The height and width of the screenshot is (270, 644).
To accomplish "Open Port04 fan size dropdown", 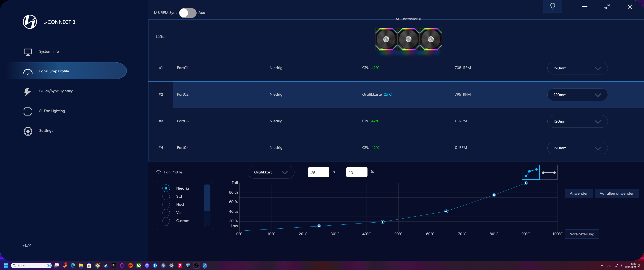I will 577,148.
